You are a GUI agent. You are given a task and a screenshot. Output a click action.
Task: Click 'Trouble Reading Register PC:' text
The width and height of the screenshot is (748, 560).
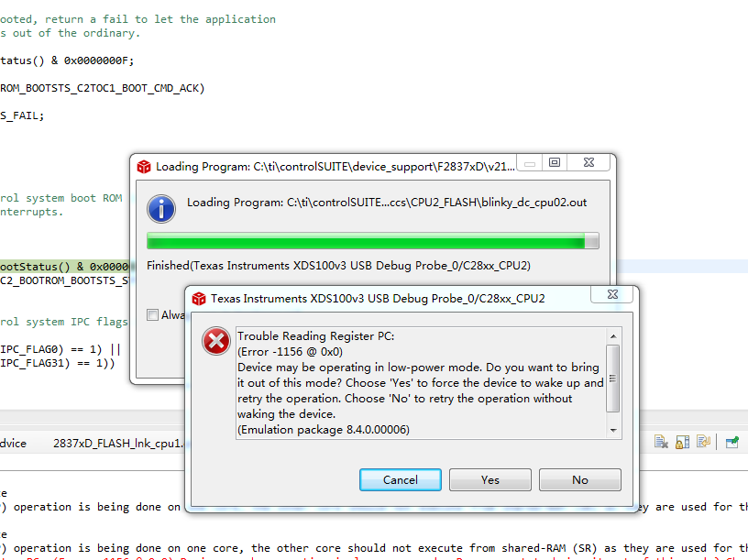316,336
